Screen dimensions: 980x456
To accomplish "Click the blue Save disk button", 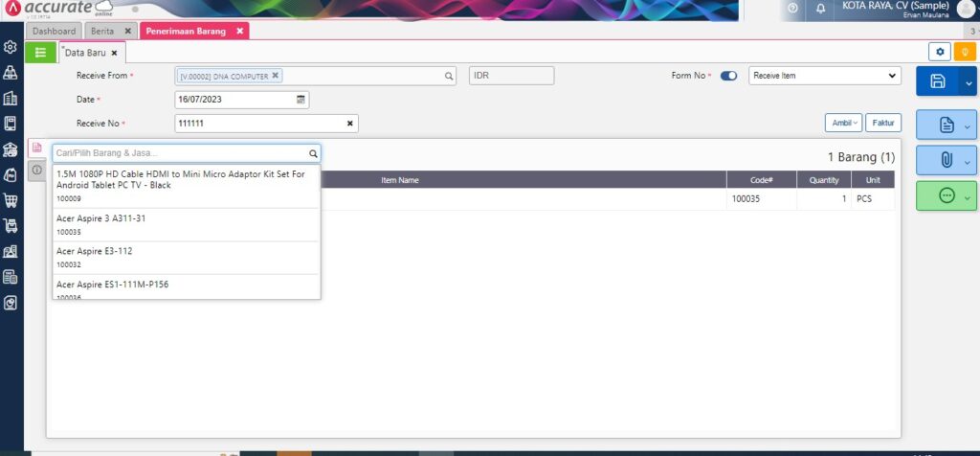I will click(x=938, y=81).
